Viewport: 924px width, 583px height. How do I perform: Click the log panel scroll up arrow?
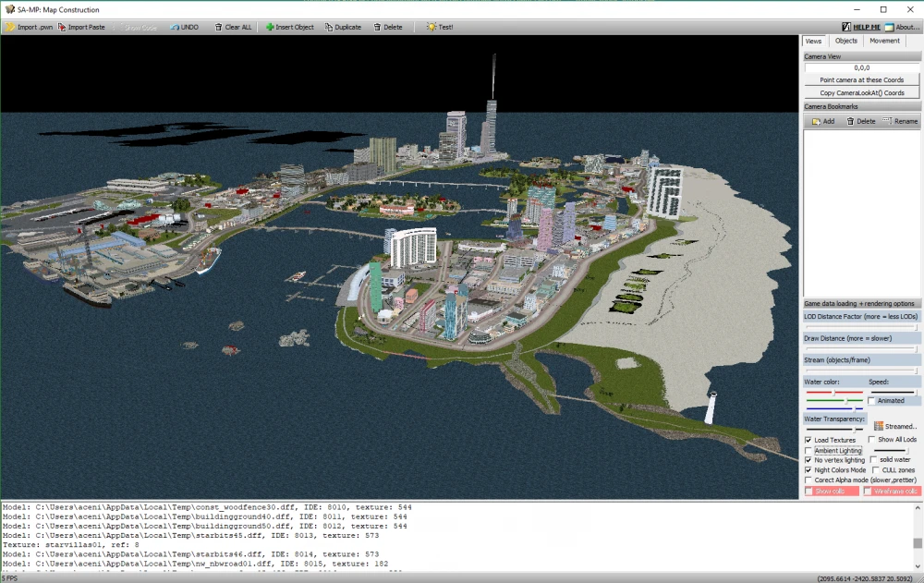point(918,507)
